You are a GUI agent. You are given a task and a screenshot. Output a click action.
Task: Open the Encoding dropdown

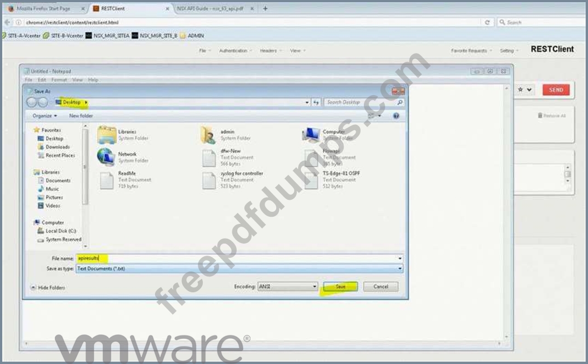[x=288, y=286]
